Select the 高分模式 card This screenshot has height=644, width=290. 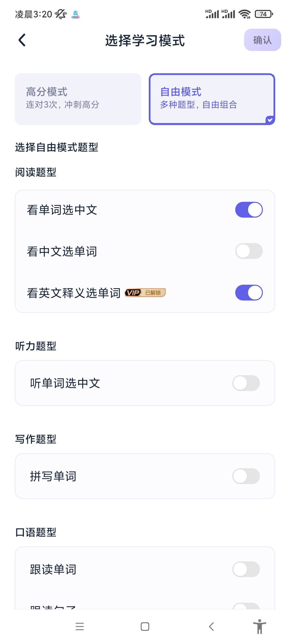pos(78,99)
